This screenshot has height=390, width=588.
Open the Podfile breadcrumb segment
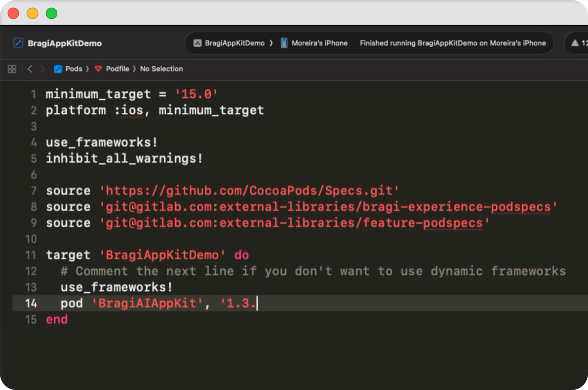[x=118, y=69]
